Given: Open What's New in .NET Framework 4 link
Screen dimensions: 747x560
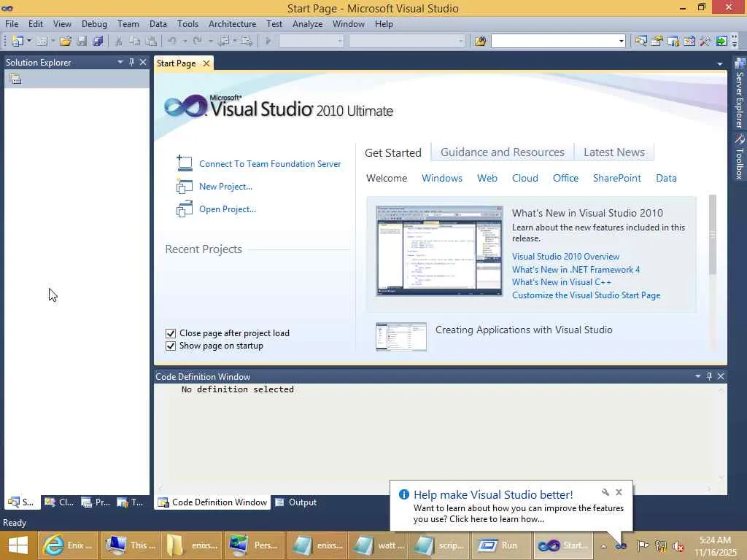Looking at the screenshot, I should [x=576, y=270].
